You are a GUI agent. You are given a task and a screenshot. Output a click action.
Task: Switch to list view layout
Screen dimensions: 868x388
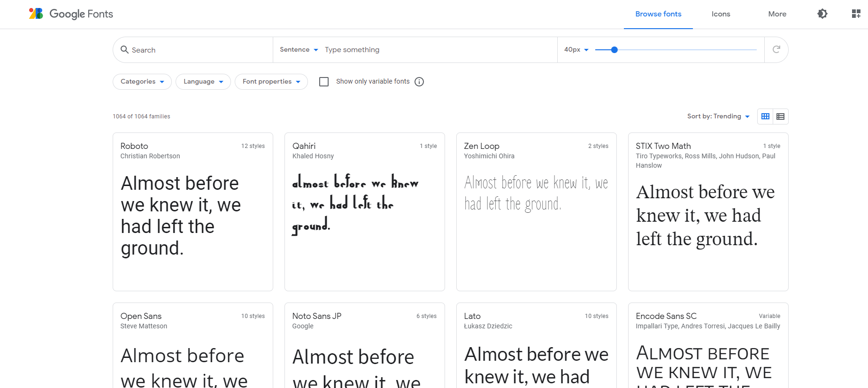point(780,116)
